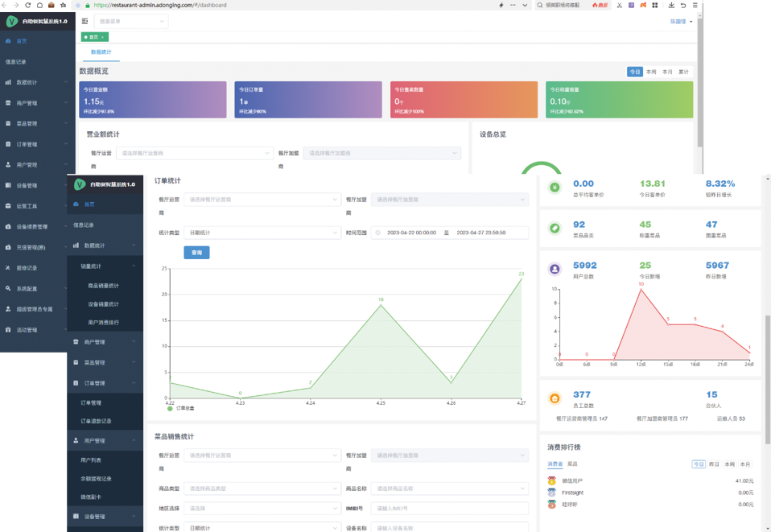The width and height of the screenshot is (771, 532).
Task: Click the gold first-place medal icon
Action: [552, 480]
